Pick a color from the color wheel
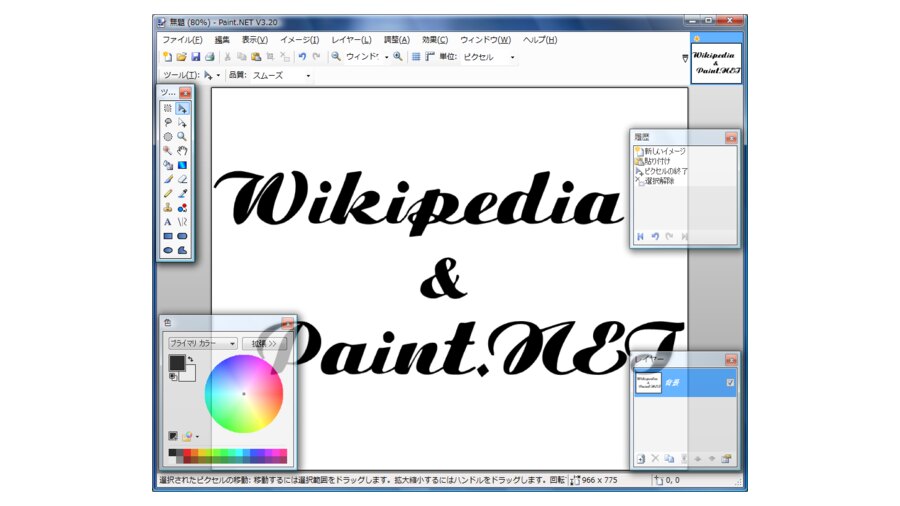Screen dimensions: 900x506 pos(244,394)
